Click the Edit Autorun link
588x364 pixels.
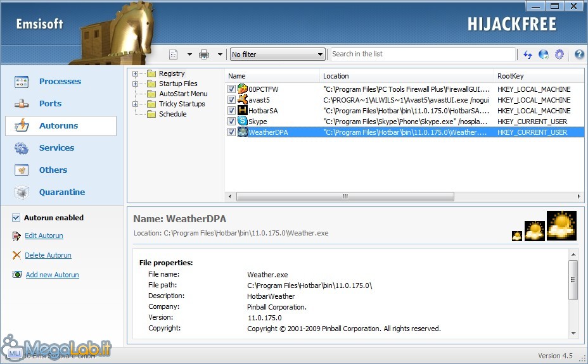(x=44, y=235)
